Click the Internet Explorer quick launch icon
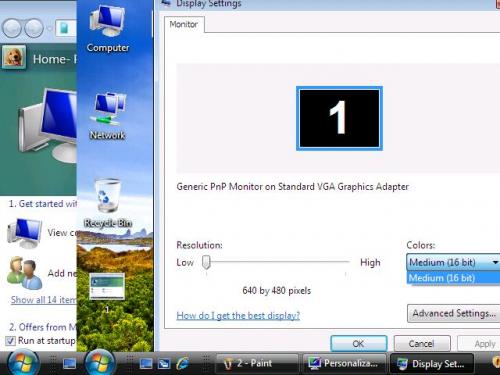Screen dimensions: 500x375 point(182,363)
